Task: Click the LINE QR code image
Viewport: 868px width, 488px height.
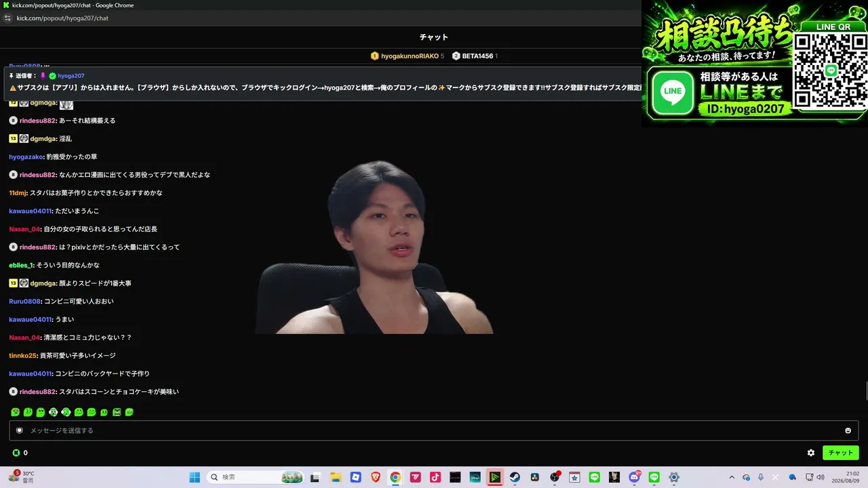Action: tap(831, 70)
